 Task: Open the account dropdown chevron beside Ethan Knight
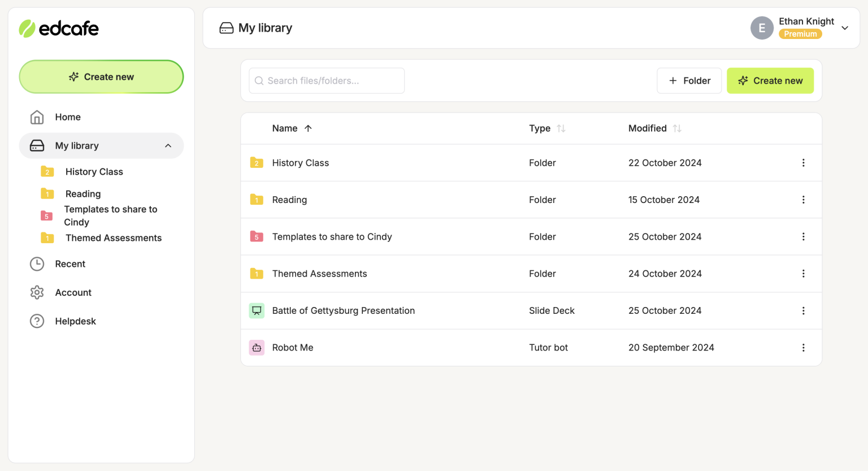[845, 28]
